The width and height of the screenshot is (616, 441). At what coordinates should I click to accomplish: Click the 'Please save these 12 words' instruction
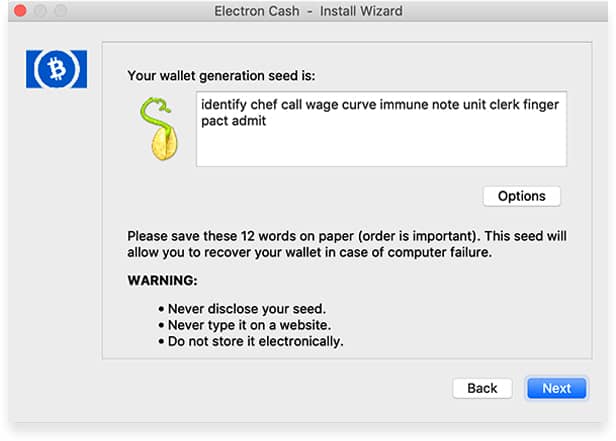pos(347,244)
